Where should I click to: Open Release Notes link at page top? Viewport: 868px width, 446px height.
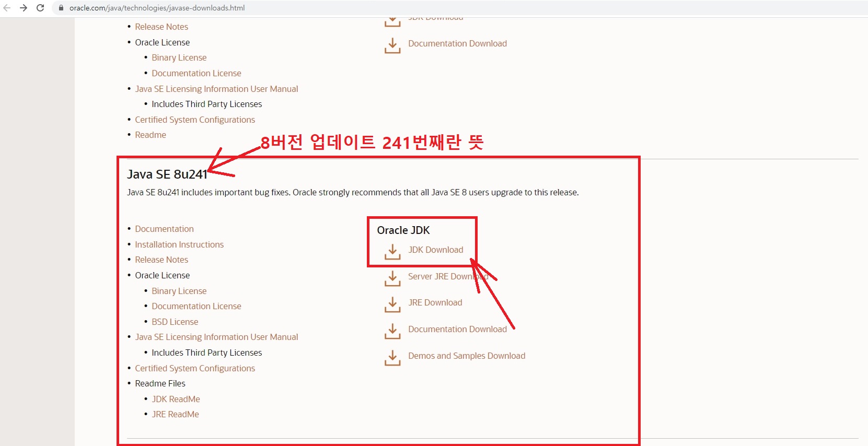click(x=161, y=27)
